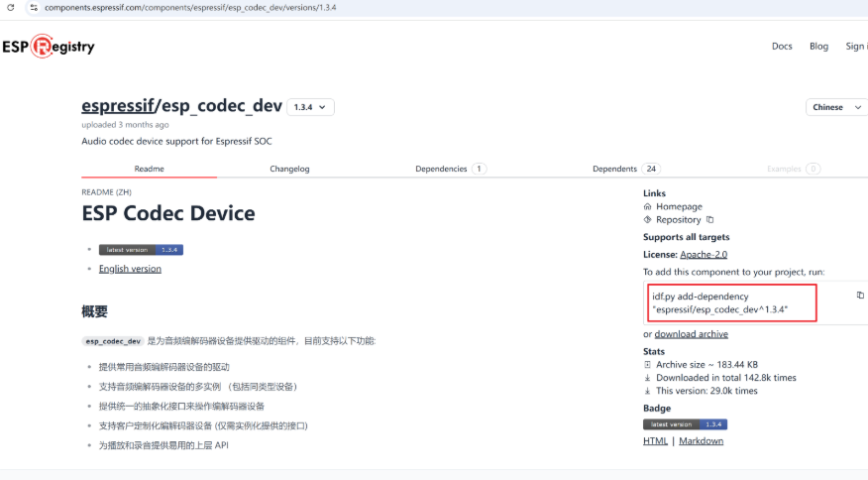Click the idf.py add-dependency command text
The image size is (868, 480).
coord(719,302)
